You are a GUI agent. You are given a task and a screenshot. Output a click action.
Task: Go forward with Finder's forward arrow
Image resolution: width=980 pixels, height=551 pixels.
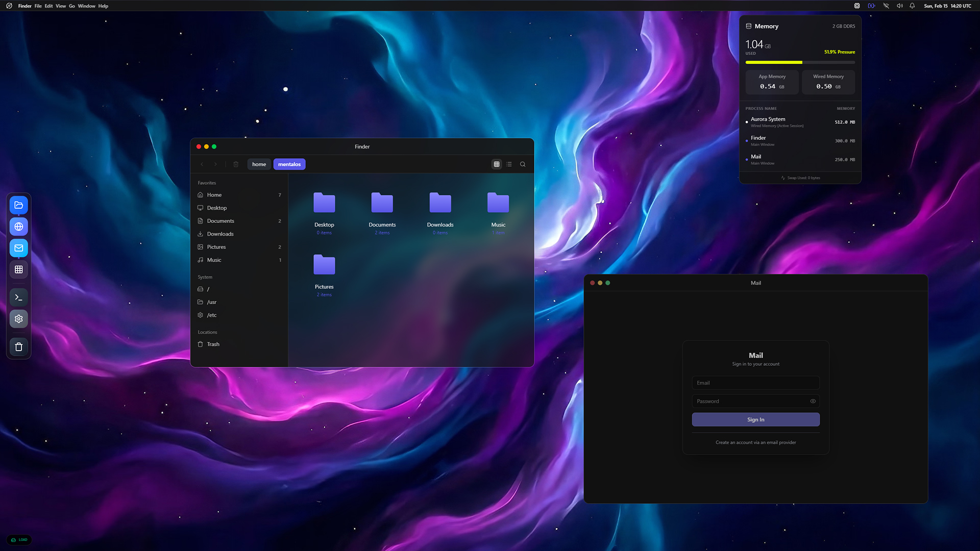215,164
